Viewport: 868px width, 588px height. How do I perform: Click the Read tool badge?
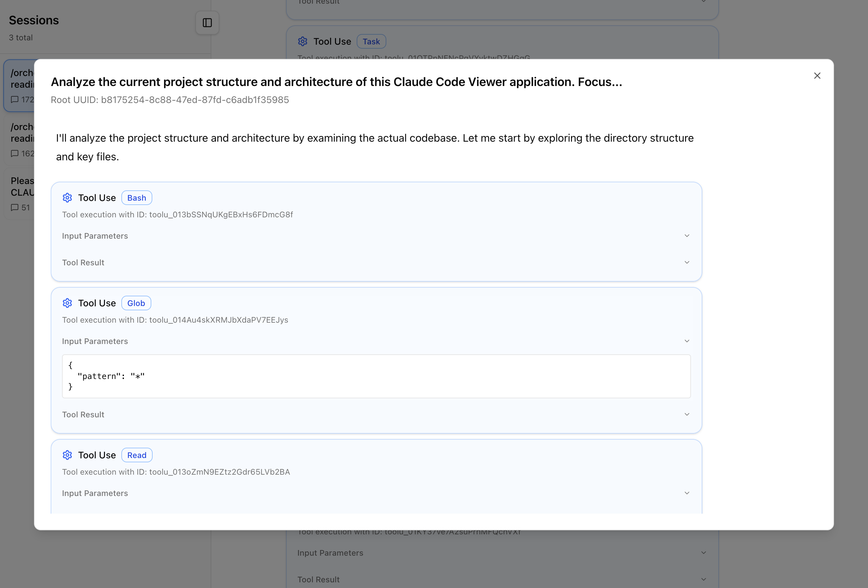click(x=137, y=455)
